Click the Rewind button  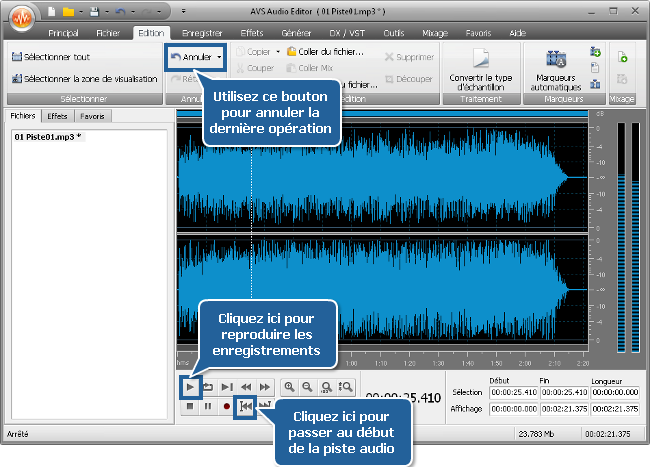pos(246,386)
